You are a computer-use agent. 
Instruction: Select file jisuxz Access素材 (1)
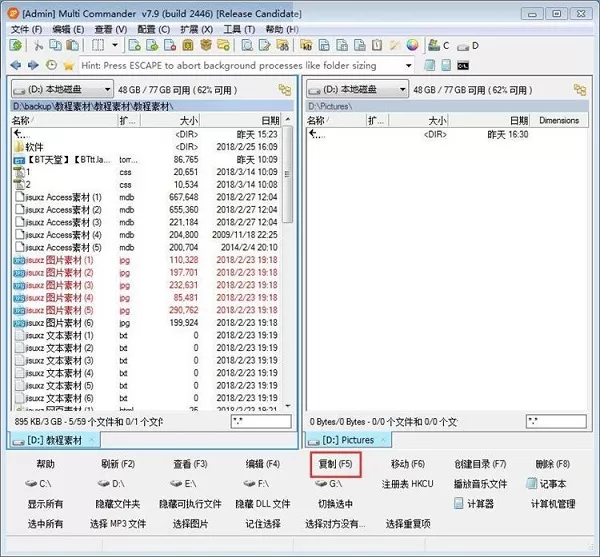[x=146, y=197]
